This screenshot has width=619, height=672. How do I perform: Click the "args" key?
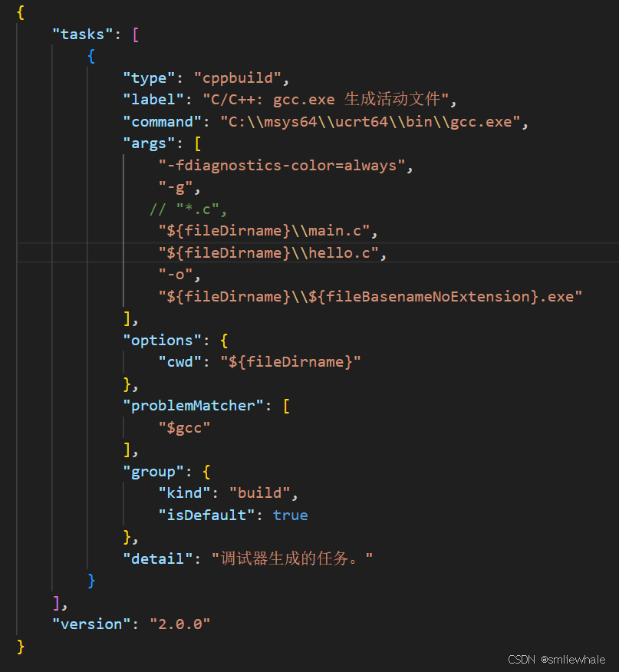coord(149,143)
